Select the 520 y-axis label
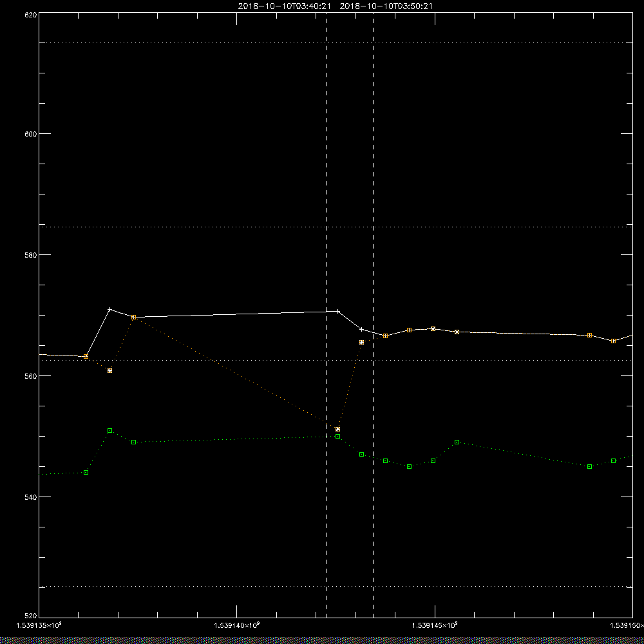This screenshot has height=644, width=644. click(31, 616)
